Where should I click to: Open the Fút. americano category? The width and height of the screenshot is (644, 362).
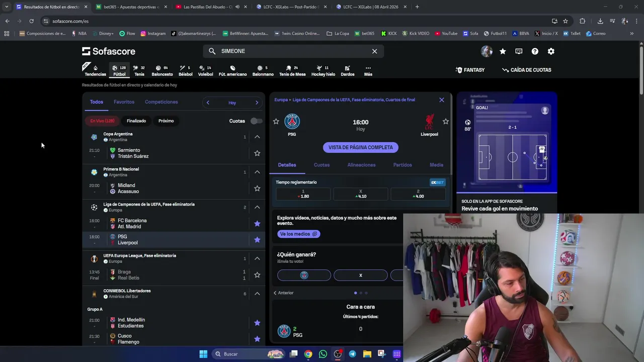tap(232, 70)
